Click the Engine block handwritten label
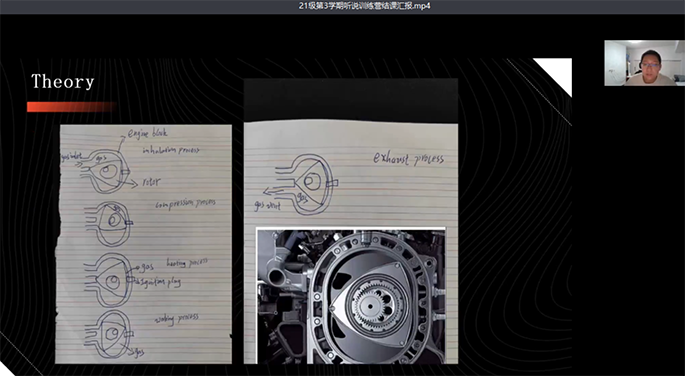The height and width of the screenshot is (376, 685). pos(147,133)
